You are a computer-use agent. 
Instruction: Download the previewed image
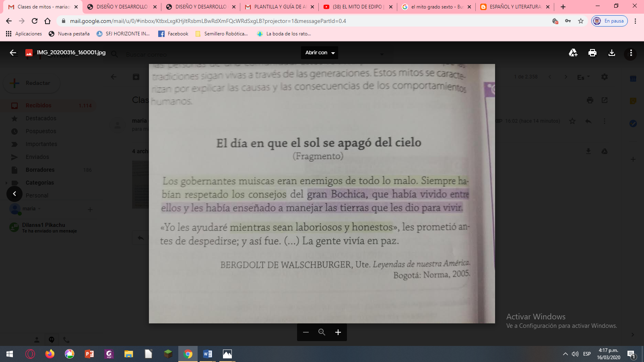coord(612,53)
